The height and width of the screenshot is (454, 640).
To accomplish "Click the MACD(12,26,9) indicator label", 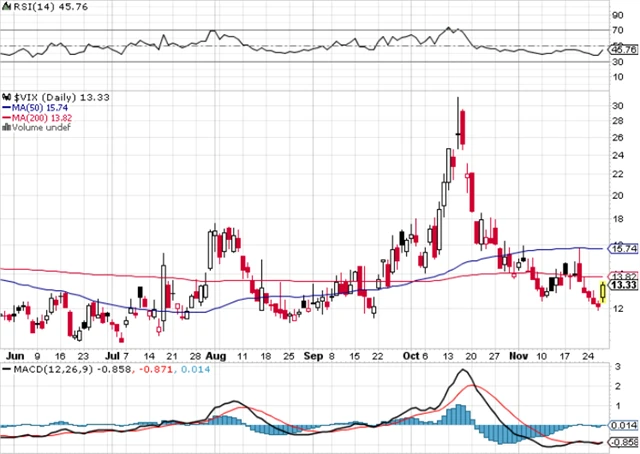I will [52, 369].
